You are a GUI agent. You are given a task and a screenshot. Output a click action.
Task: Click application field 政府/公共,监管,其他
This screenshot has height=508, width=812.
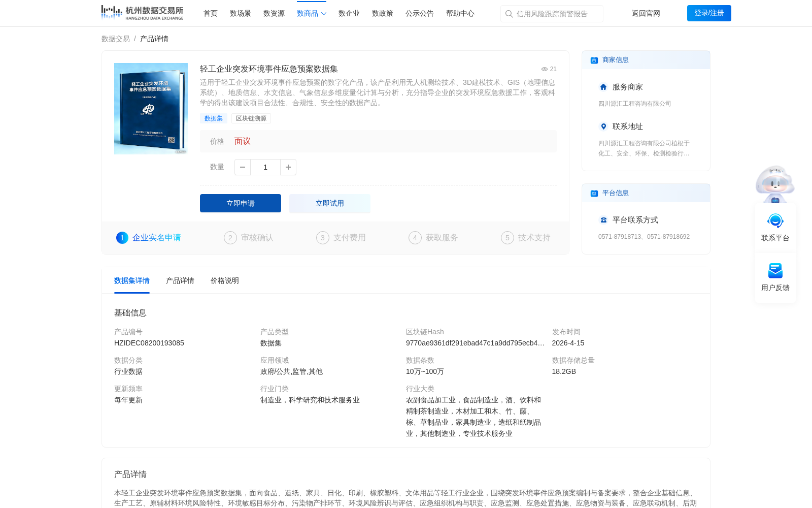(291, 371)
